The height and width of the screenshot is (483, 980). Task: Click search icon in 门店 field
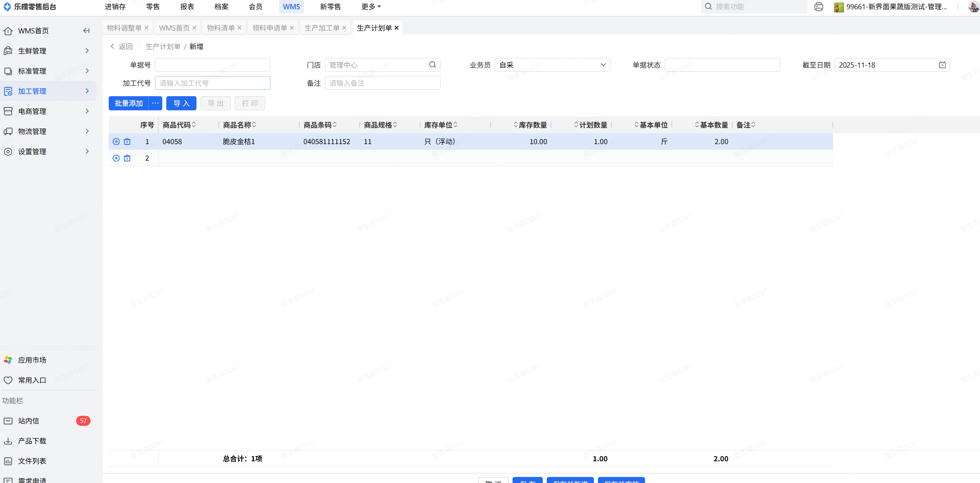point(432,65)
